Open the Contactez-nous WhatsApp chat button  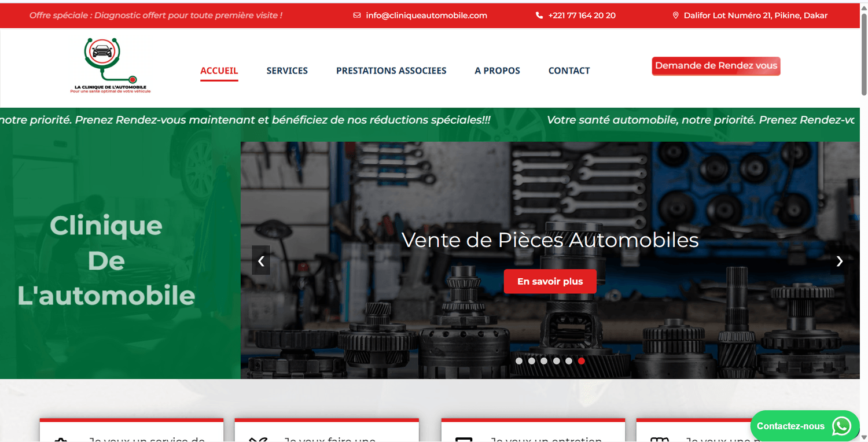point(804,426)
